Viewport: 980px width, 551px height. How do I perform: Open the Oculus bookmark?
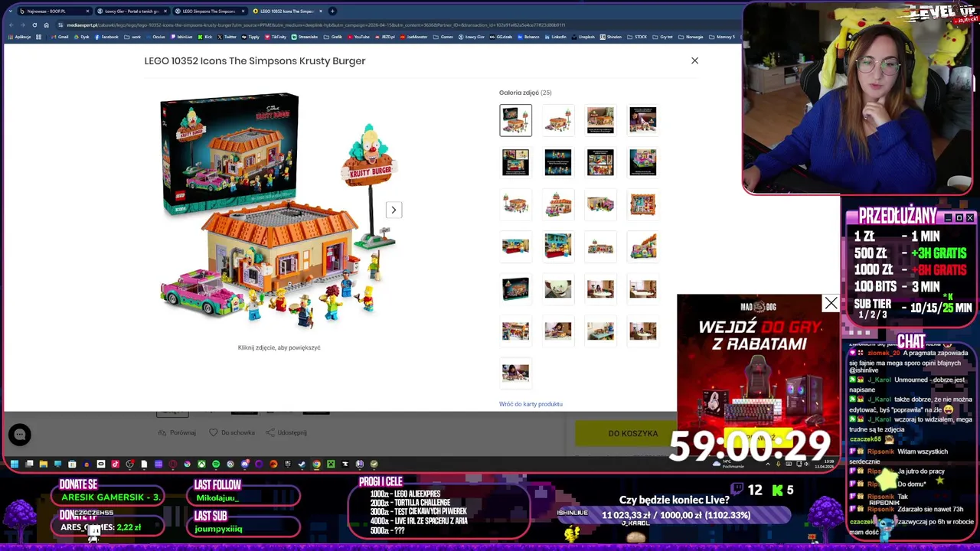pos(155,37)
